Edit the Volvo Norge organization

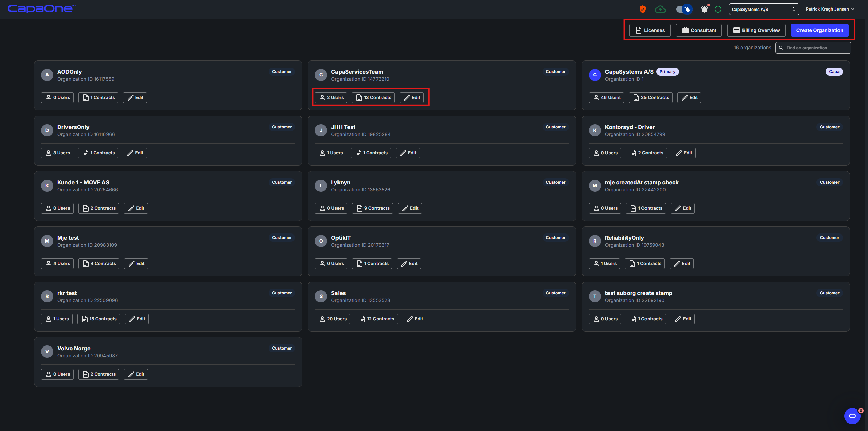pos(136,374)
